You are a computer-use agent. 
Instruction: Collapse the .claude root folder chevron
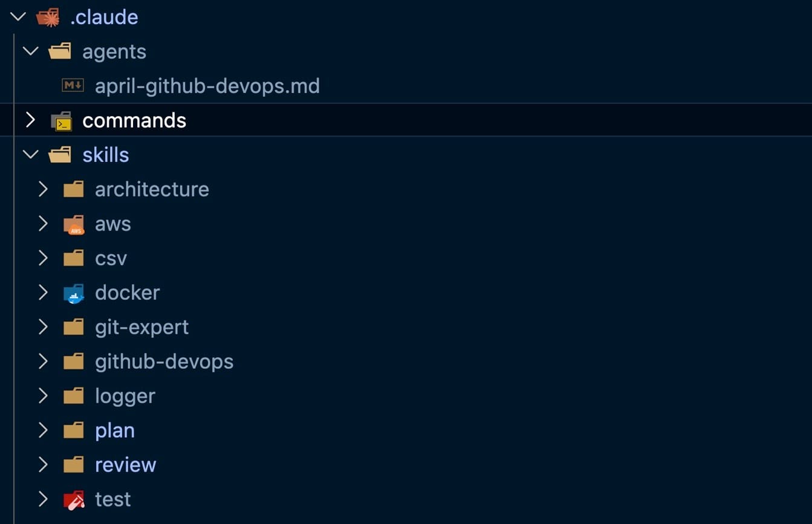point(18,17)
